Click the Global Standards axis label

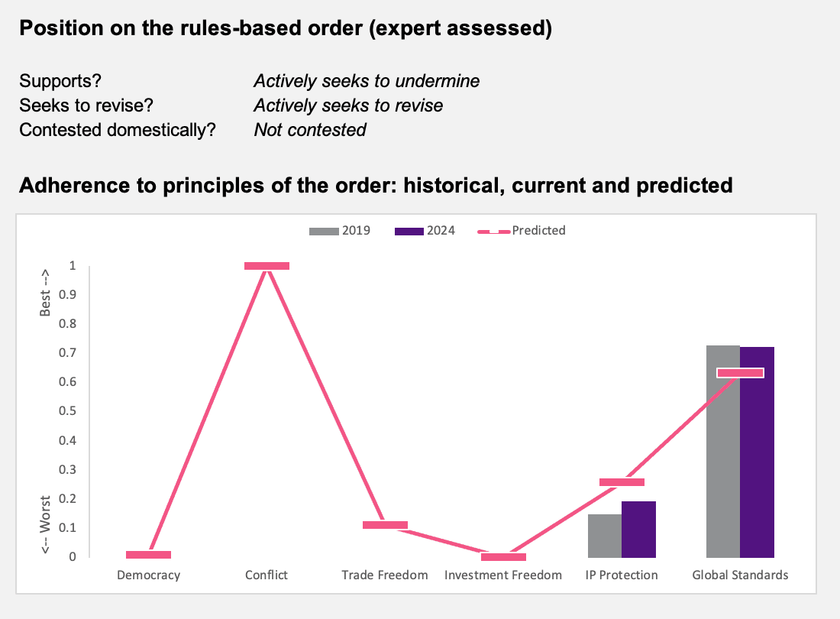coord(741,575)
